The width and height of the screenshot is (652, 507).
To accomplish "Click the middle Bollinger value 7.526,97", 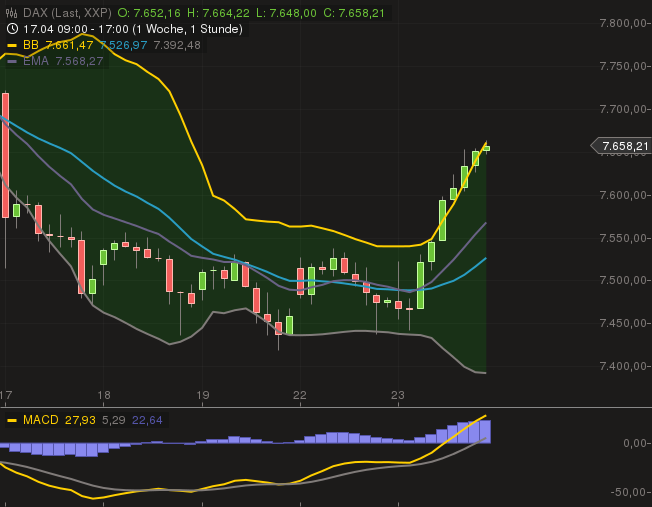I will (123, 45).
